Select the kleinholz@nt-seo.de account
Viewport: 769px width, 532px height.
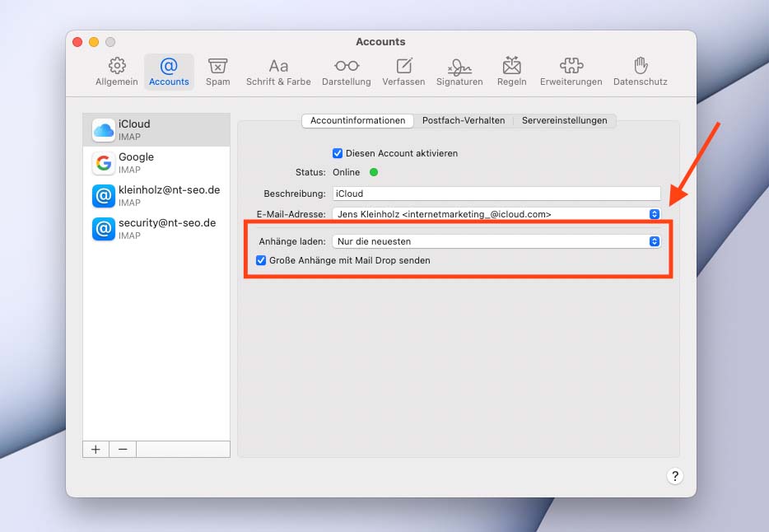click(x=156, y=196)
